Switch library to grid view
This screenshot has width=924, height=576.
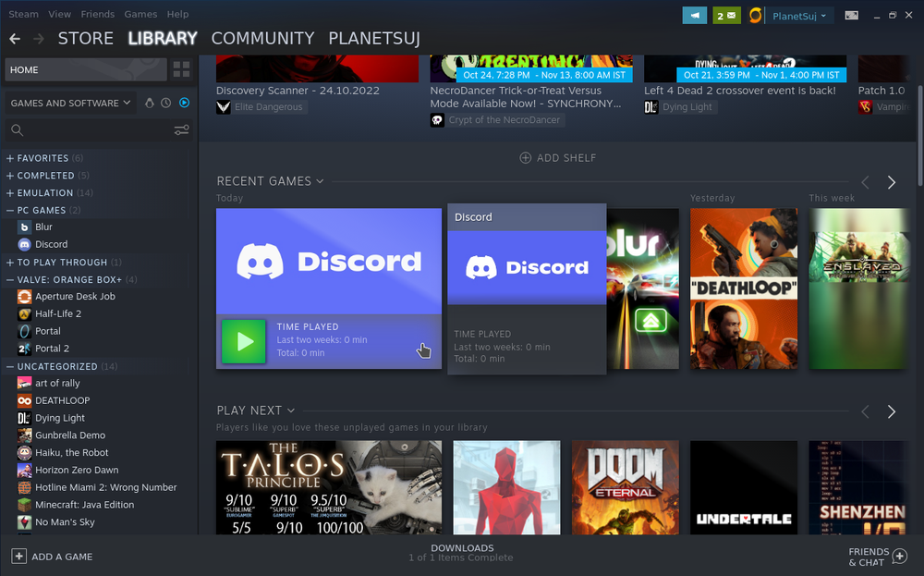pyautogui.click(x=181, y=69)
